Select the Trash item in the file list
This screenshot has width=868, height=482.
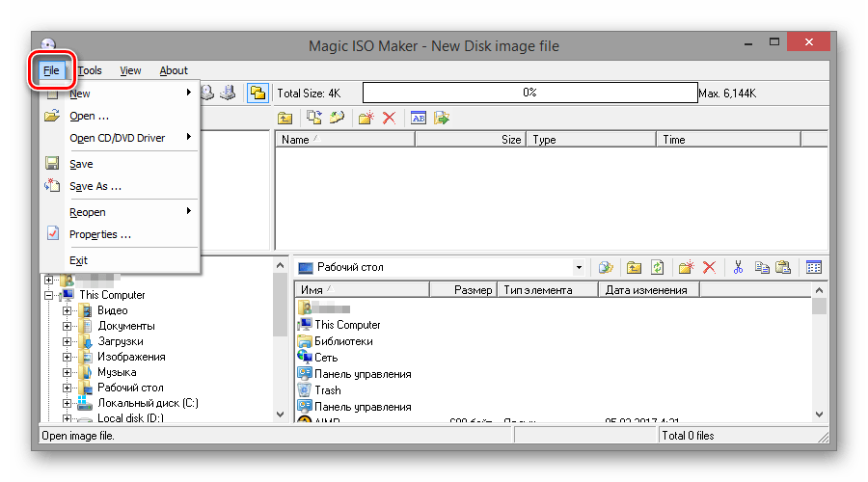pos(328,390)
